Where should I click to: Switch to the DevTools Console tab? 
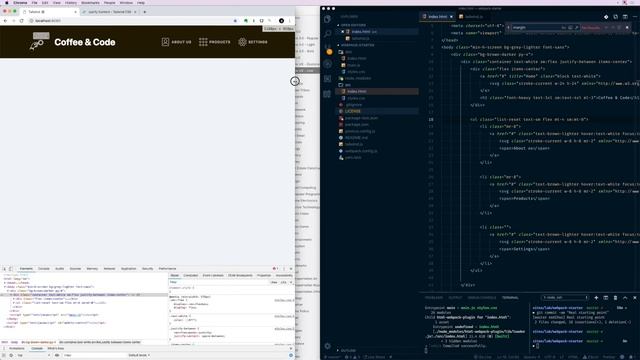(44, 269)
